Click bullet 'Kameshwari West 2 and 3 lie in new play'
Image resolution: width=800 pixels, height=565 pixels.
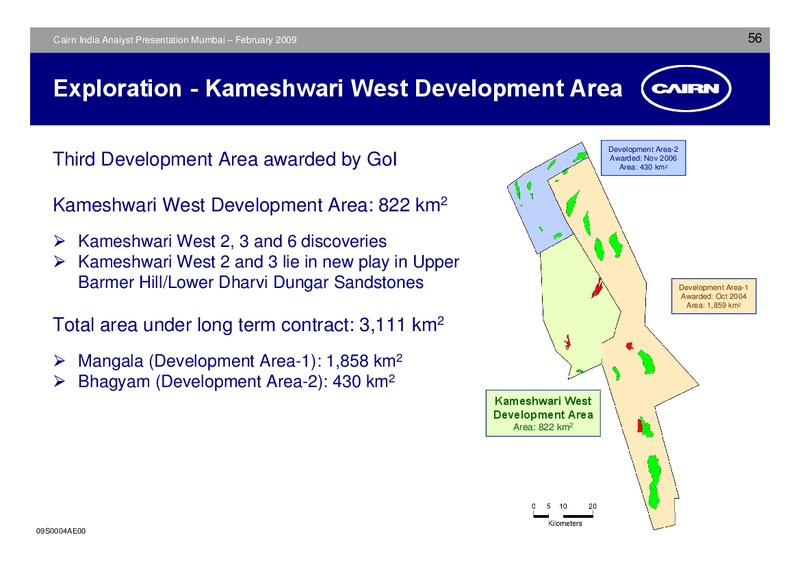[268, 262]
